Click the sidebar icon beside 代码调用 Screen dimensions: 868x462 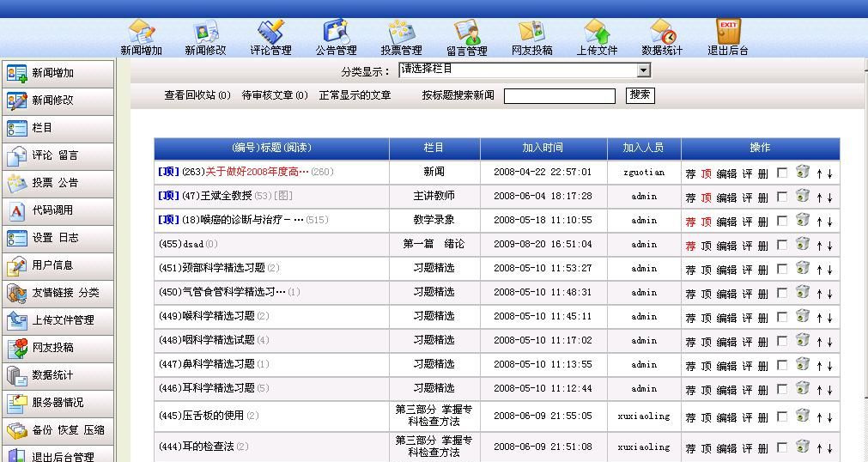pos(16,211)
